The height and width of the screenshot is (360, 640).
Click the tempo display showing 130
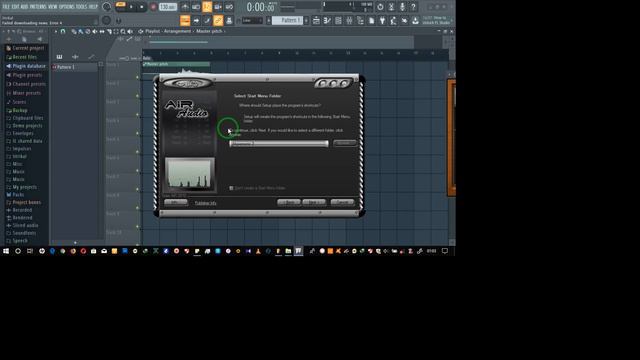point(168,7)
